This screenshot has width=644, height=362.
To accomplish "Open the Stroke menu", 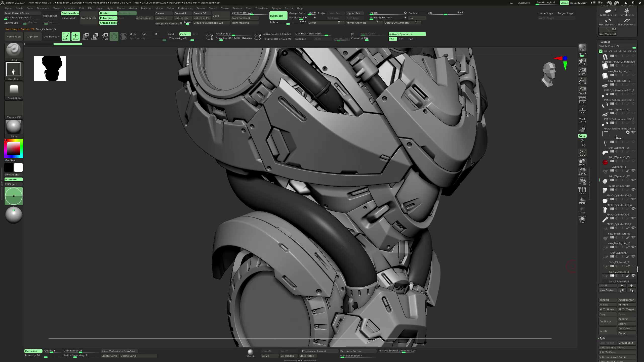I will click(x=225, y=8).
